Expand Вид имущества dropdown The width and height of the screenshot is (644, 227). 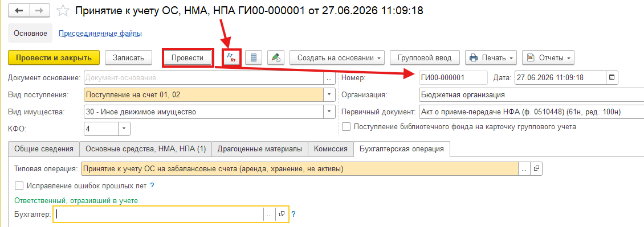click(329, 112)
